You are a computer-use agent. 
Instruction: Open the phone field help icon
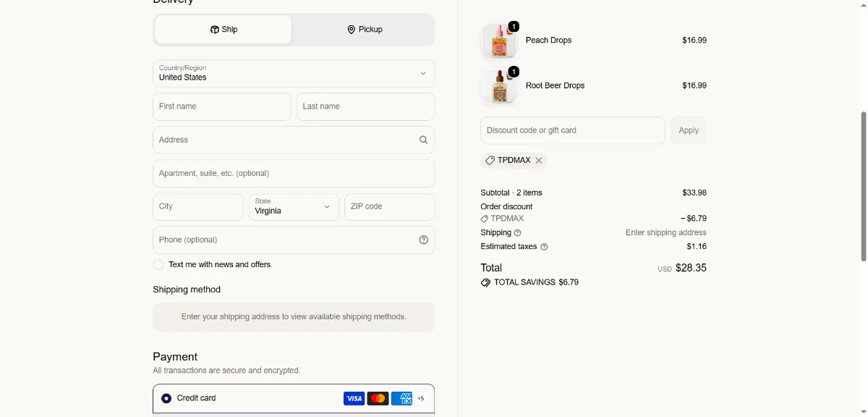tap(424, 240)
